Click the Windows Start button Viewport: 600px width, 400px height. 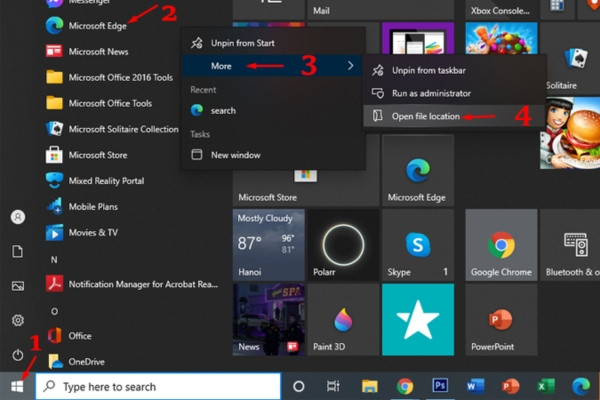pos(17,386)
